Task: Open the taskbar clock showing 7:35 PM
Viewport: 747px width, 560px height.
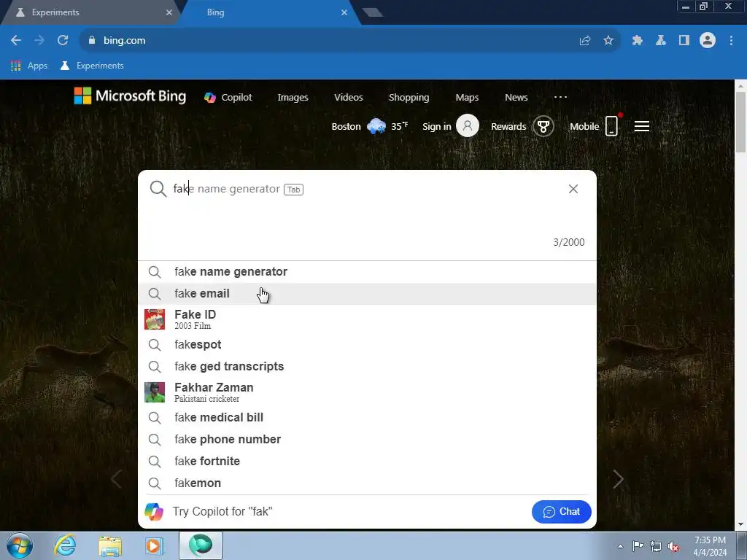Action: click(x=710, y=546)
